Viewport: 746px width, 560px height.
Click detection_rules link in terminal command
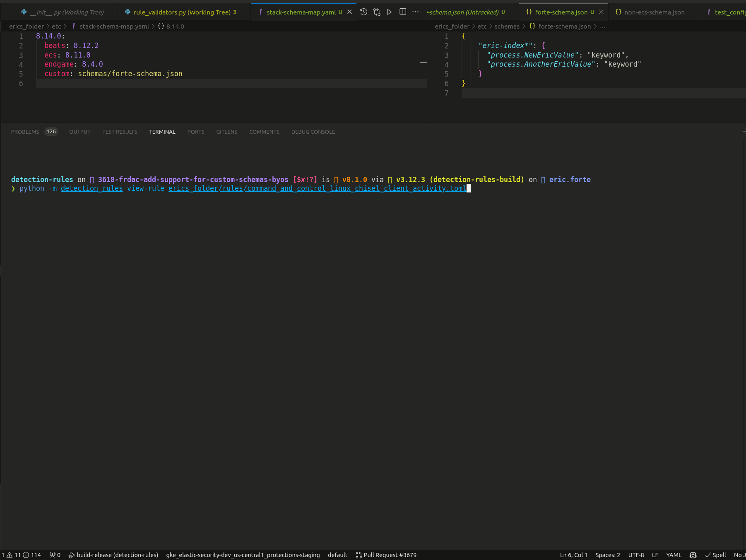[x=91, y=188]
